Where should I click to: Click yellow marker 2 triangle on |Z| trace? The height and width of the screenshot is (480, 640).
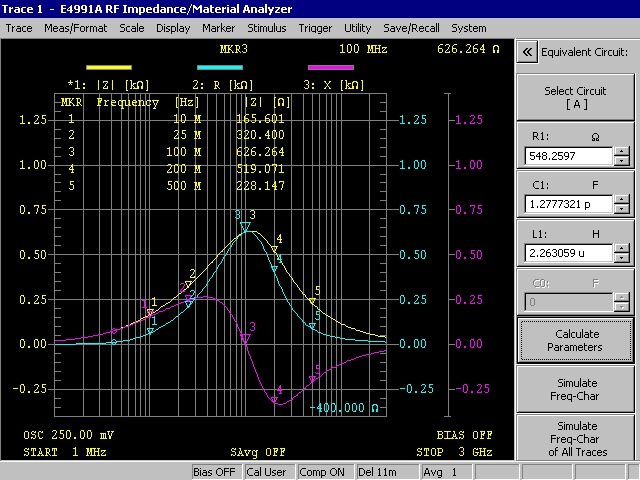pyautogui.click(x=188, y=284)
